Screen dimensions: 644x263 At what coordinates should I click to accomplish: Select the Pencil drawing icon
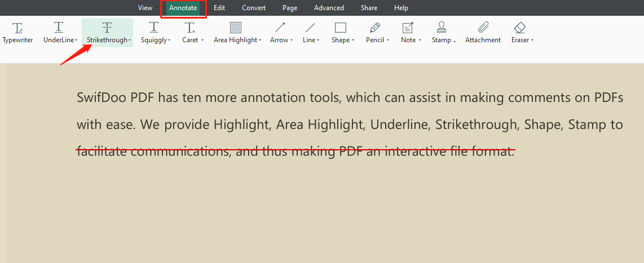pos(375,28)
